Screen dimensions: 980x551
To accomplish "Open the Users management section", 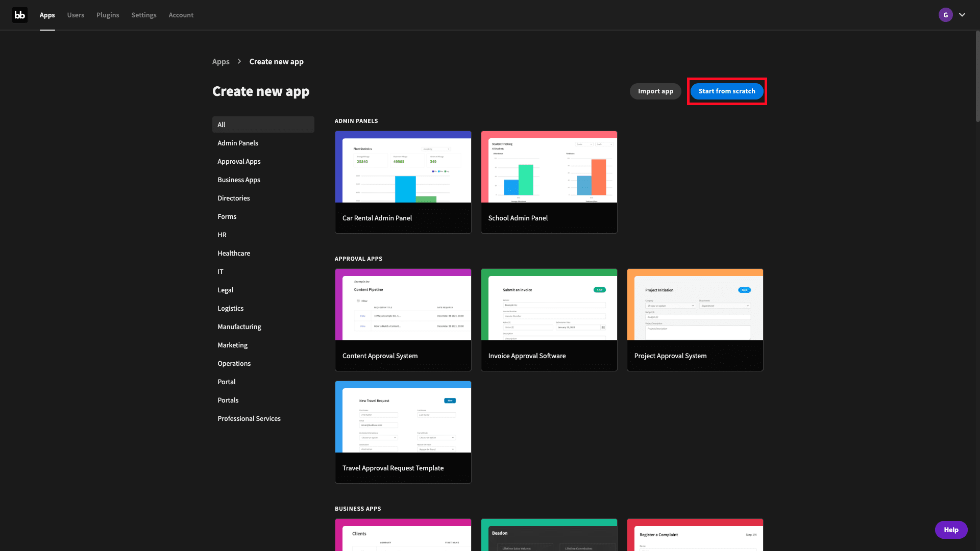I will (x=75, y=15).
